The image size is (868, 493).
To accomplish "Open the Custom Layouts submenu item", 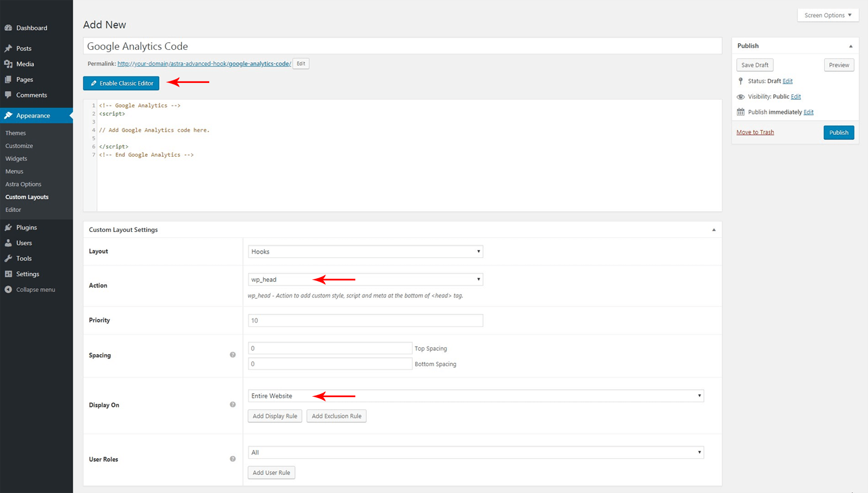I will [27, 197].
